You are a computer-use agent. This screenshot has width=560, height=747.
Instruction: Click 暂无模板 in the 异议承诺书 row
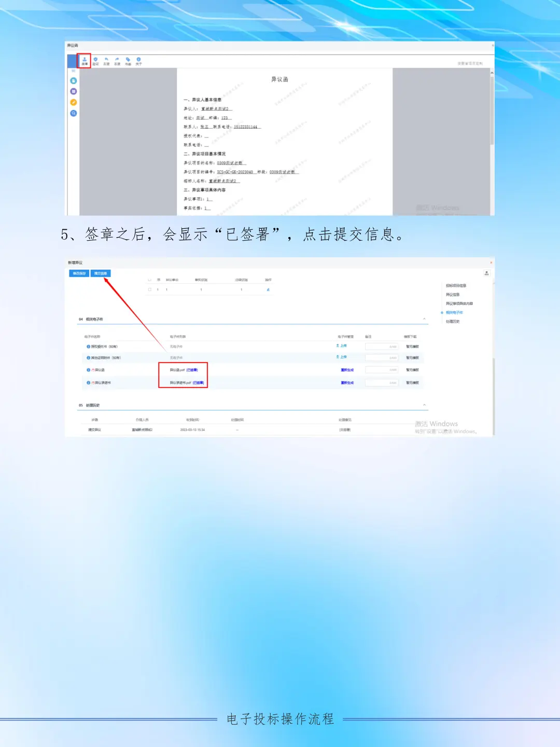[x=412, y=383]
